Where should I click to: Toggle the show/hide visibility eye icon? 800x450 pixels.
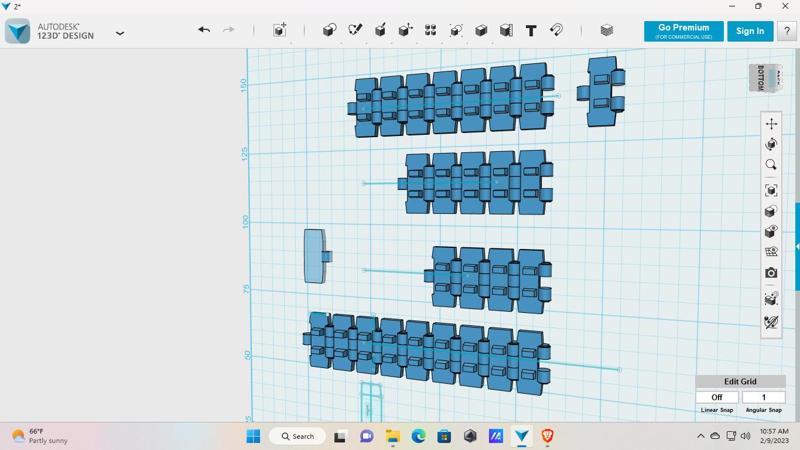(771, 232)
